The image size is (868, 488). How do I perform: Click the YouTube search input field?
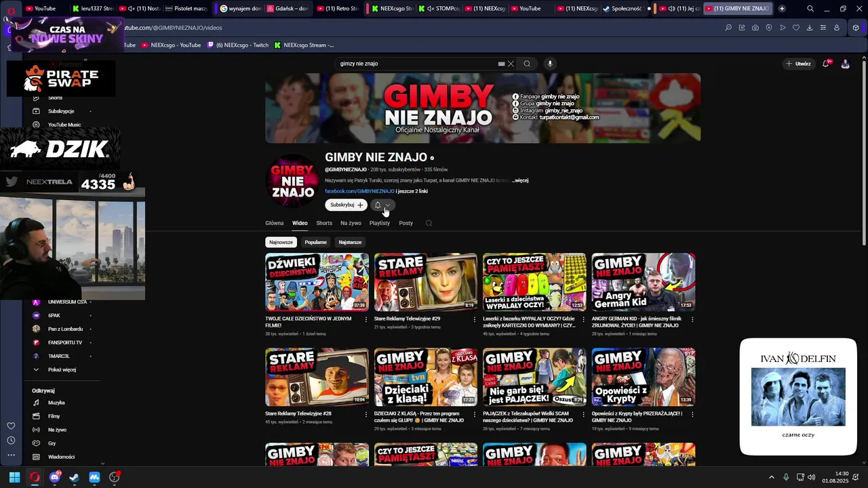[x=416, y=64]
